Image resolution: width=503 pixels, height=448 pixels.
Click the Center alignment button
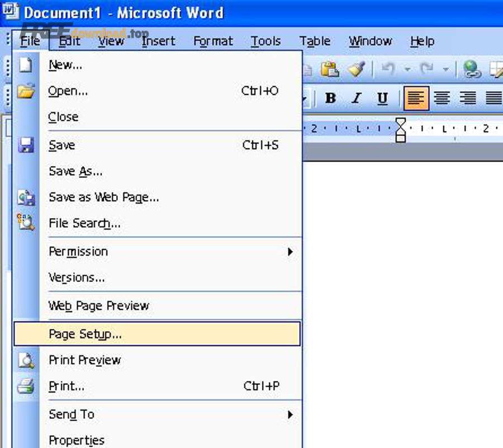click(x=442, y=98)
